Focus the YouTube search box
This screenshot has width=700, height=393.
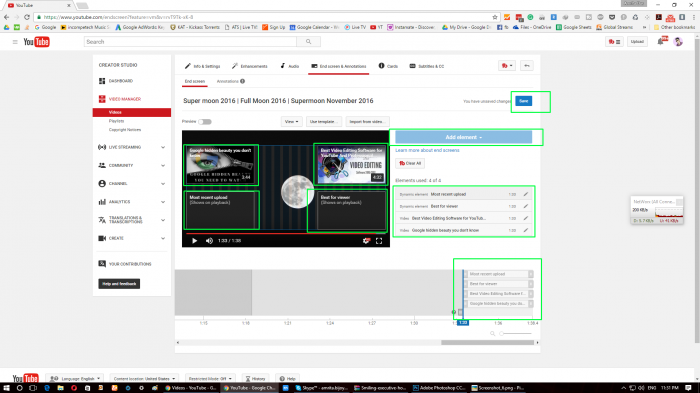[x=190, y=42]
